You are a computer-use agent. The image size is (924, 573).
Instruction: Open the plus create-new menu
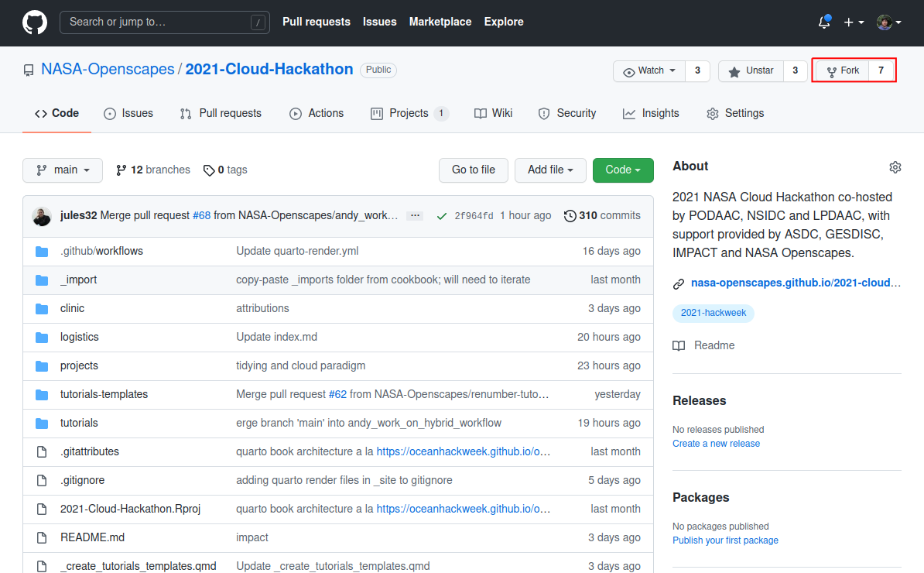click(x=854, y=22)
